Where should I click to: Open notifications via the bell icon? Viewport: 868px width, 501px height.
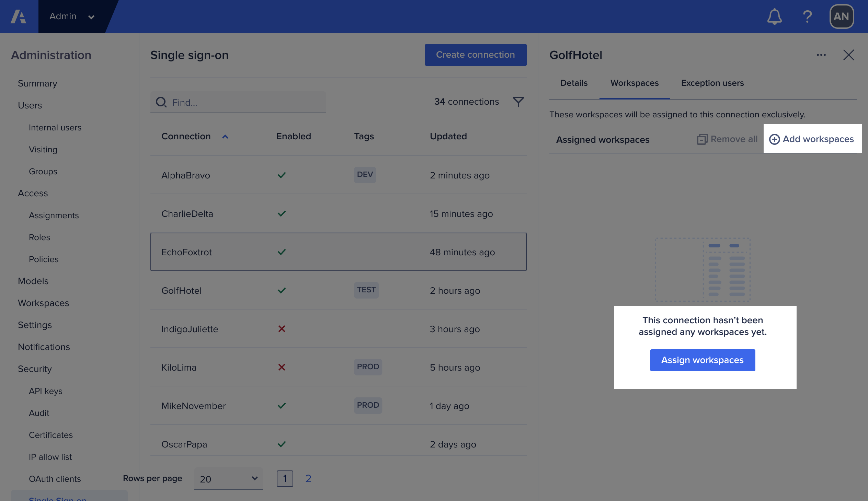tap(774, 16)
